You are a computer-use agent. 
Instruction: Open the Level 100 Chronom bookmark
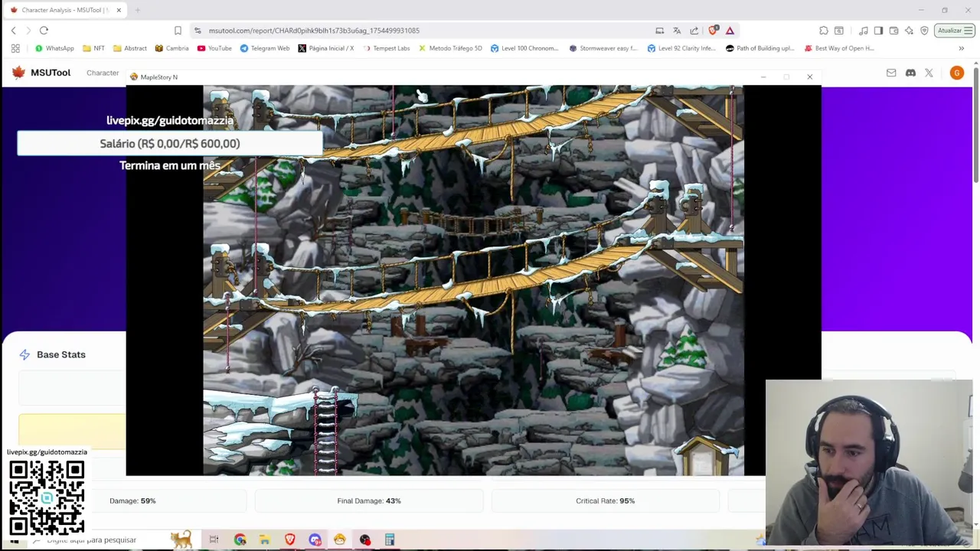(524, 48)
